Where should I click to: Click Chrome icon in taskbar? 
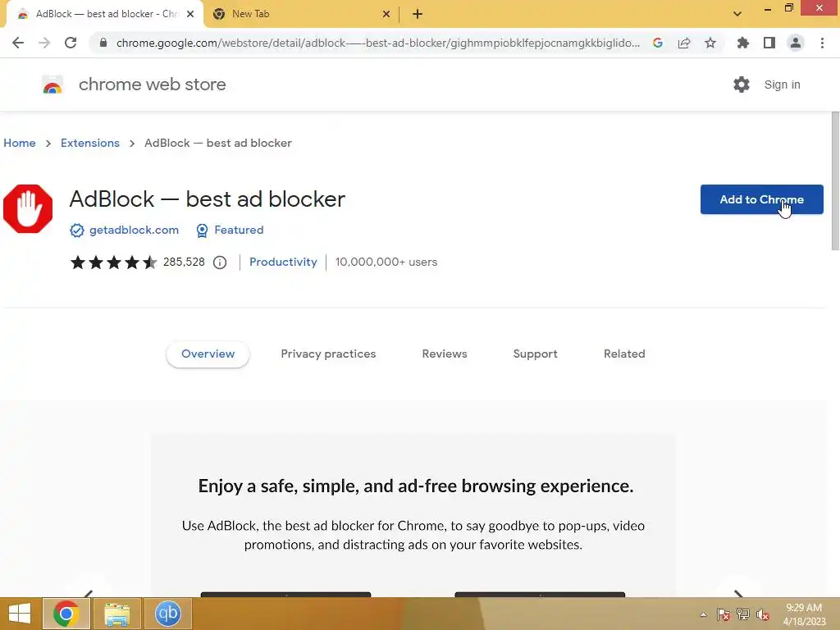[66, 614]
